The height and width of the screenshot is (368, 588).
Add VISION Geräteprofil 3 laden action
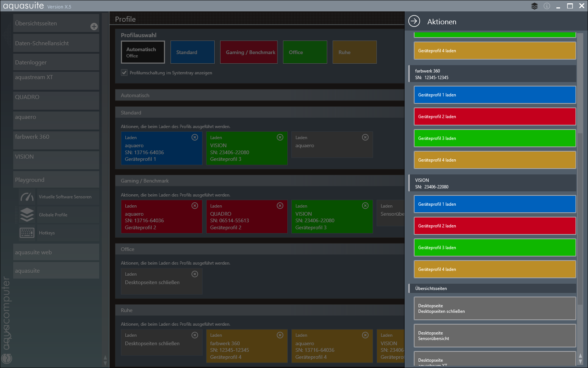click(x=495, y=248)
